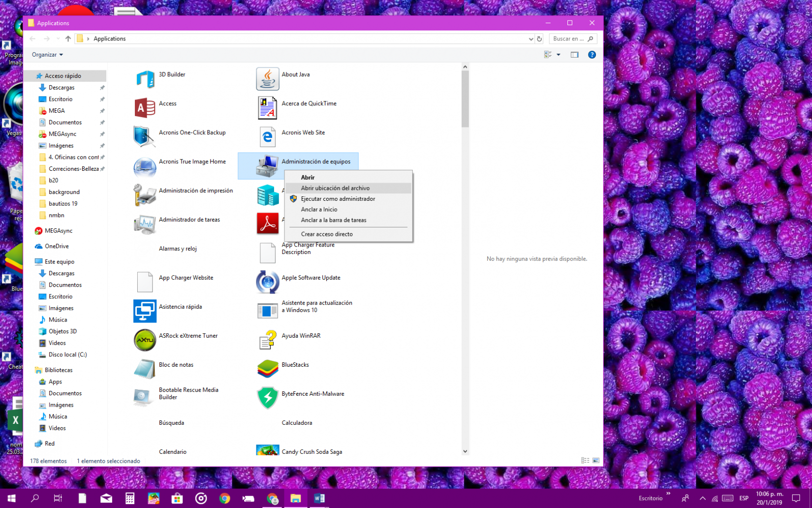
Task: Open the Windows Start button
Action: [x=11, y=498]
